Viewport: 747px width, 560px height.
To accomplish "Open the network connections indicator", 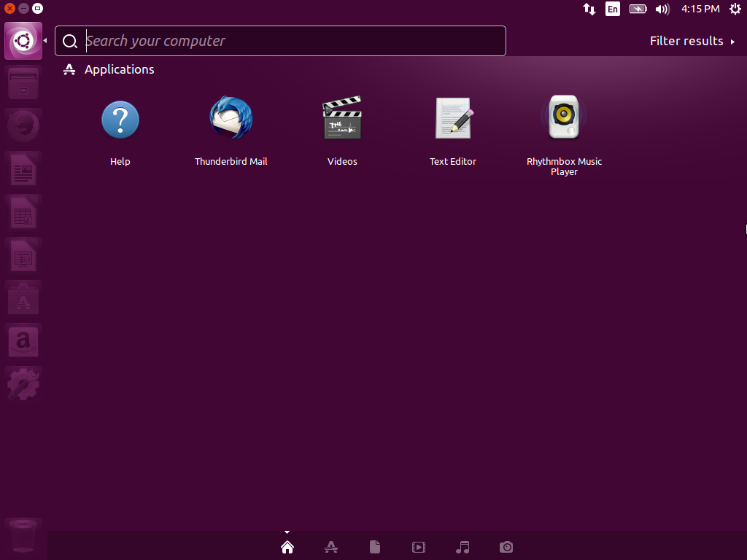I will pyautogui.click(x=589, y=9).
